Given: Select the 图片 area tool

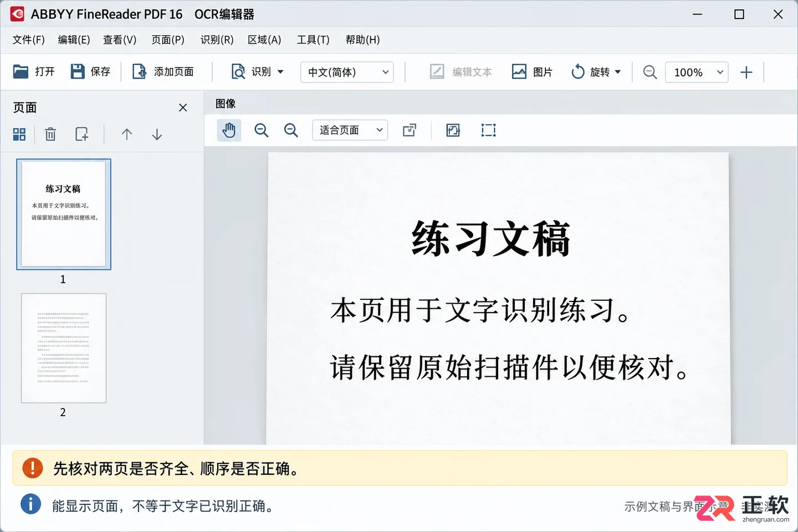Looking at the screenshot, I should click(x=532, y=71).
